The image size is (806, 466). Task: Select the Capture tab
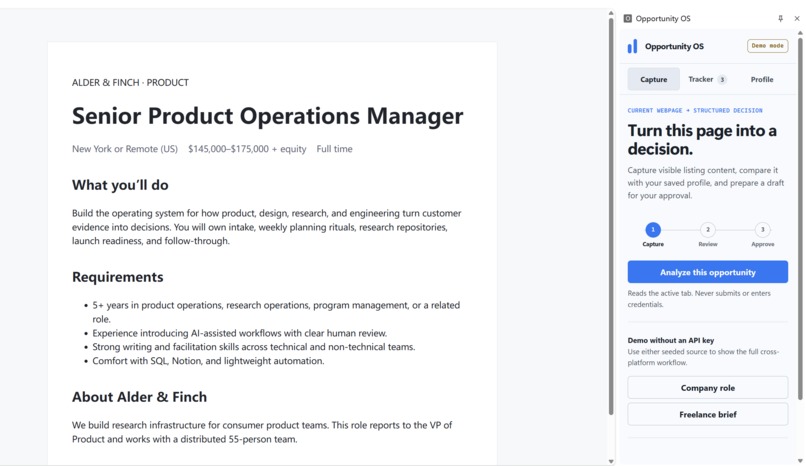pos(653,79)
